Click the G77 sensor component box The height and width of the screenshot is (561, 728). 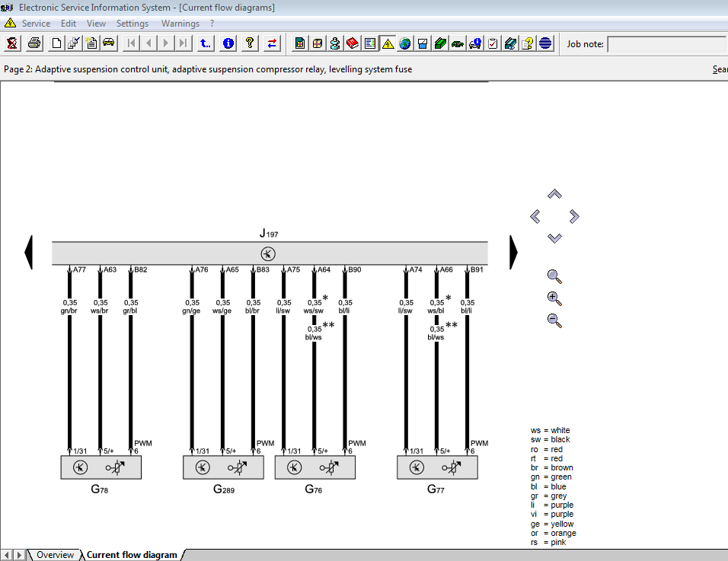pyautogui.click(x=437, y=467)
